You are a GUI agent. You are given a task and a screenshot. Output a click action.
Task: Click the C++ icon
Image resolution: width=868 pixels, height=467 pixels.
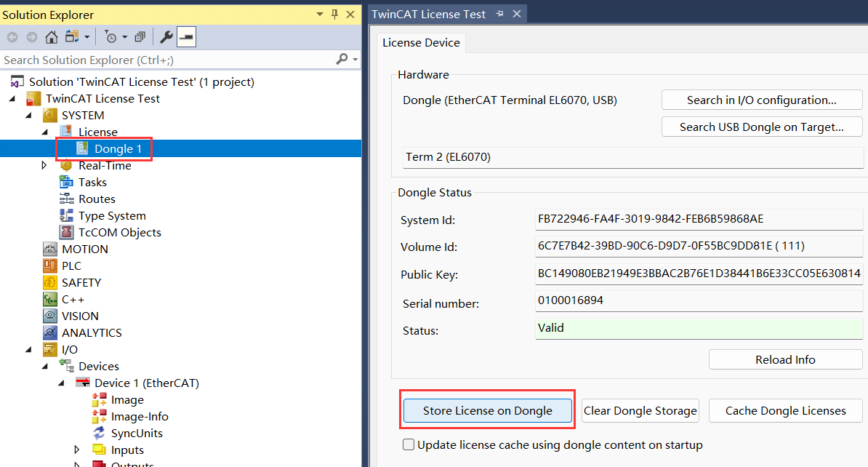coord(50,299)
